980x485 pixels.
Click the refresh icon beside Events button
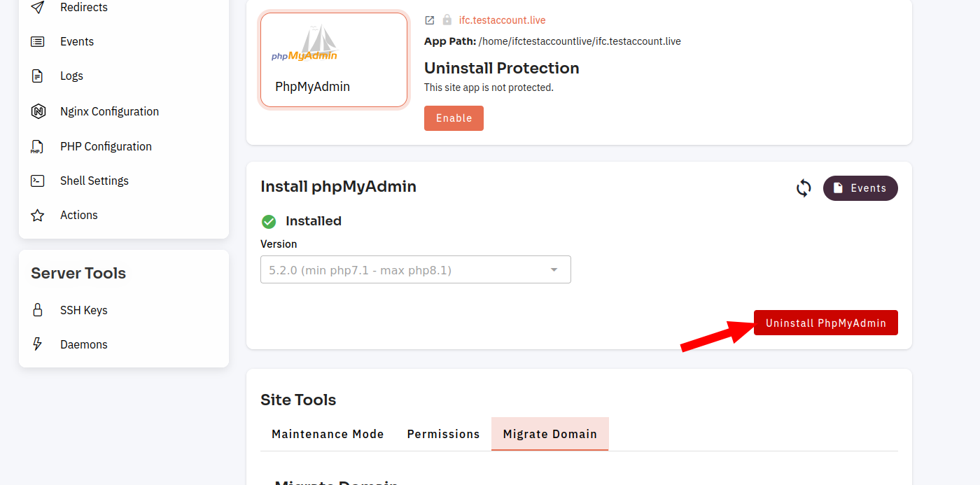click(x=804, y=188)
